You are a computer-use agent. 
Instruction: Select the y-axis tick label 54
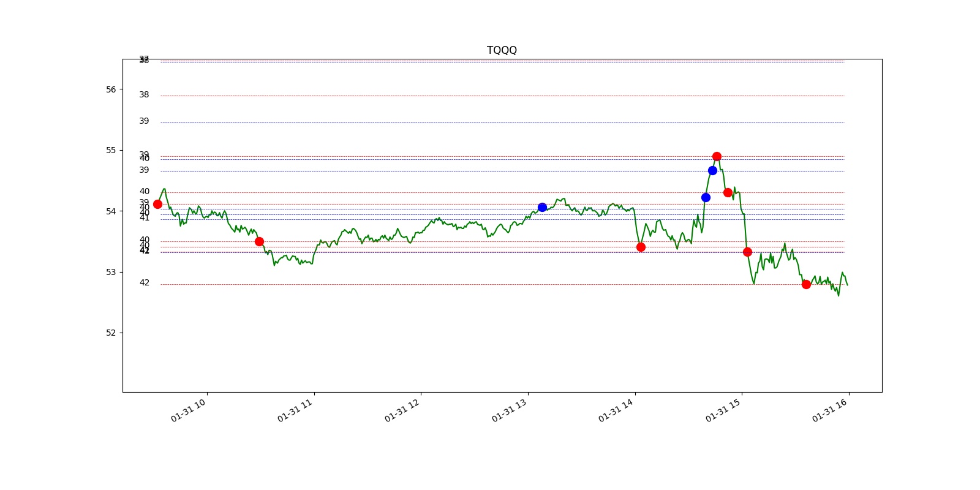[111, 211]
